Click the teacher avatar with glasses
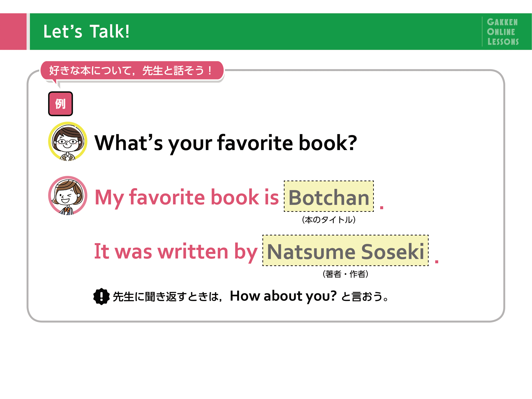Screen dimensions: 532x399 (x=67, y=141)
